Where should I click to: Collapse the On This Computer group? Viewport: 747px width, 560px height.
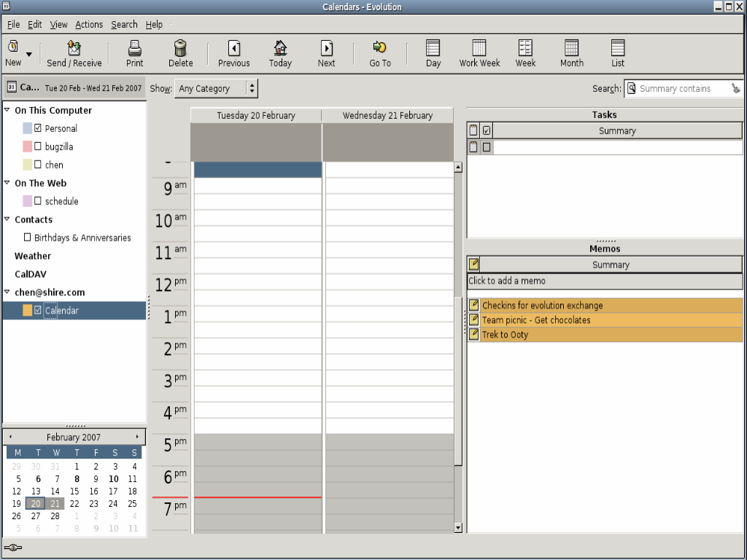7,111
